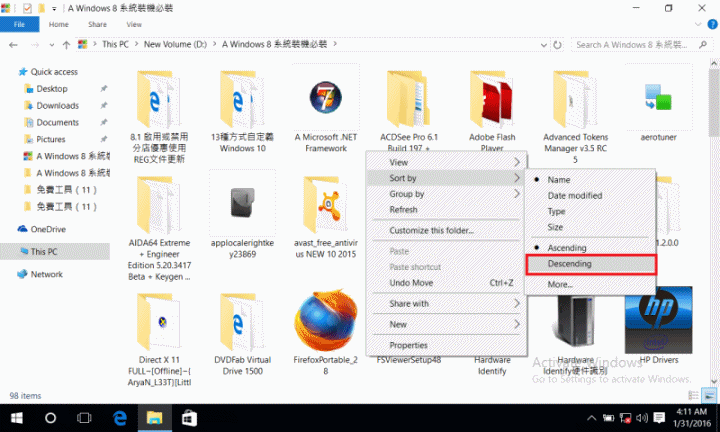The image size is (720, 432).
Task: Open the Home ribbon tab
Action: coord(59,24)
